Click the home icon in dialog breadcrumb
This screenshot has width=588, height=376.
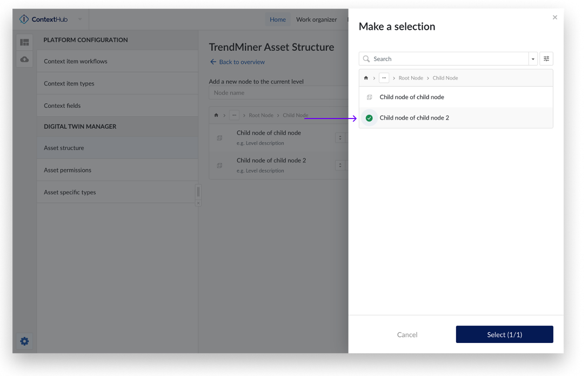pos(366,78)
